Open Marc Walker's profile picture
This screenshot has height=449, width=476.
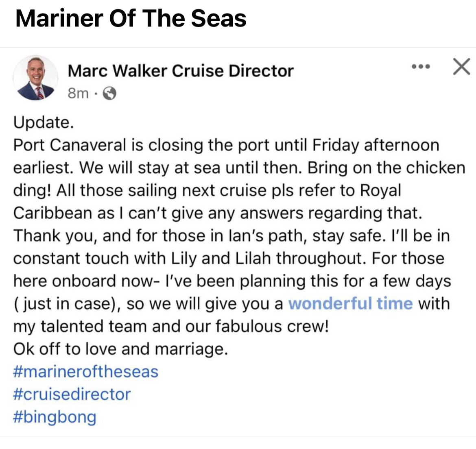(x=35, y=78)
